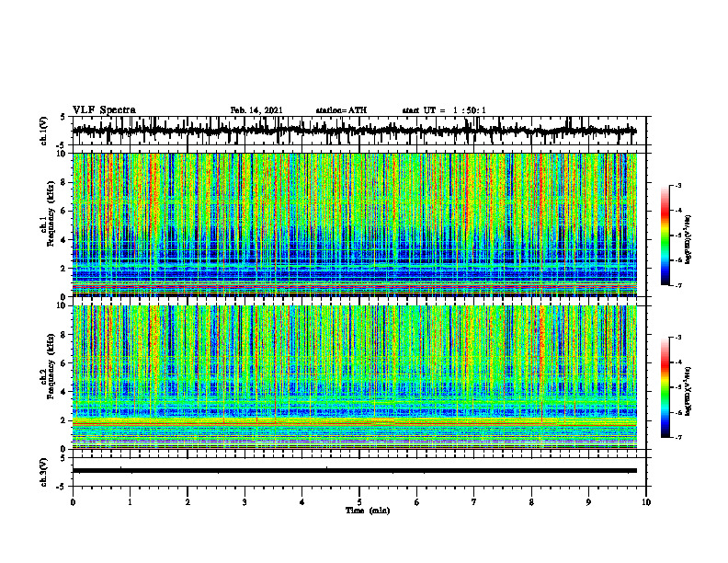The image size is (728, 563).
Task: Click the "9" time axis tick label
Action: (588, 502)
